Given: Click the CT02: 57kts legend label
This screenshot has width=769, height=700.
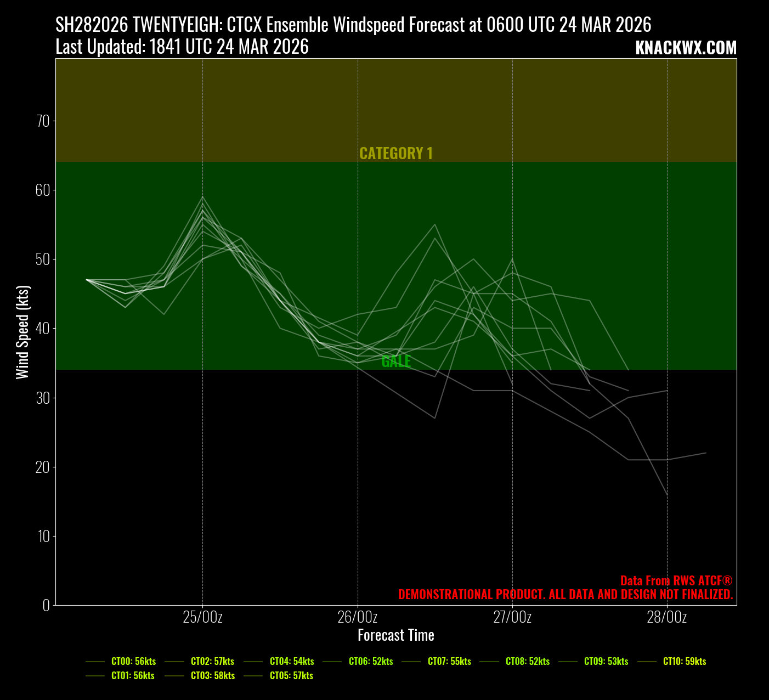Looking at the screenshot, I should (212, 662).
